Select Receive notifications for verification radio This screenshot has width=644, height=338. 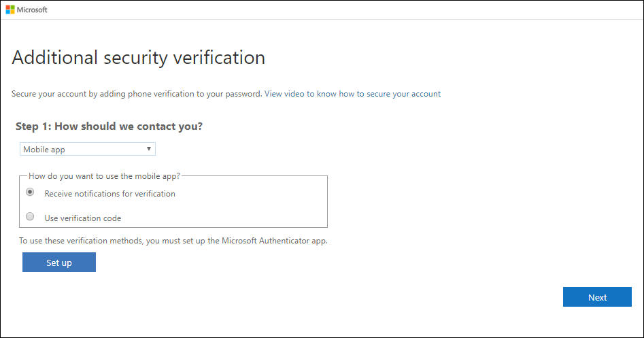30,192
